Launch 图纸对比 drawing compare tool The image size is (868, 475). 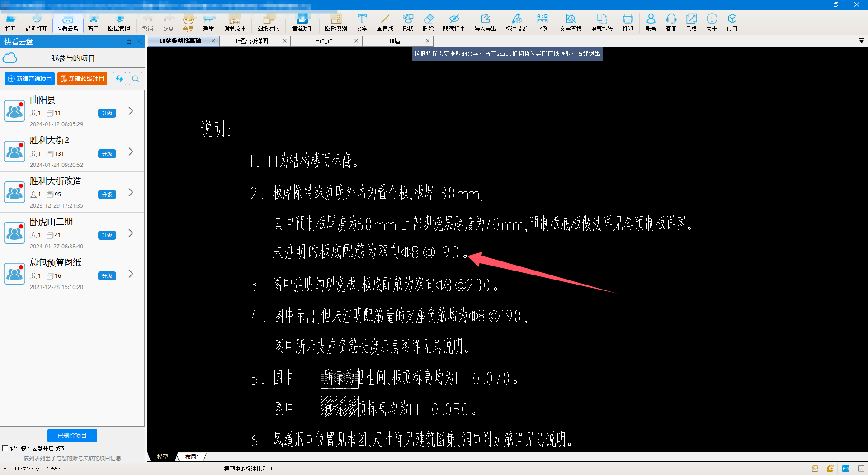[268, 23]
